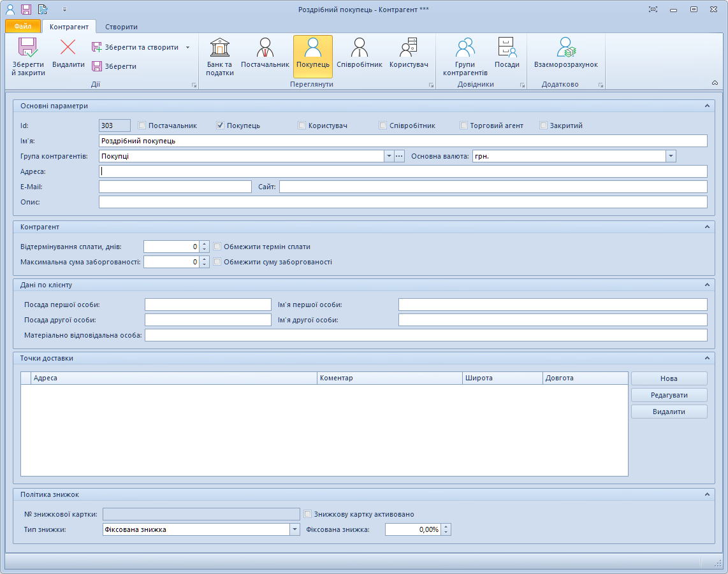Open the Основна валюта currency dropdown

(671, 156)
